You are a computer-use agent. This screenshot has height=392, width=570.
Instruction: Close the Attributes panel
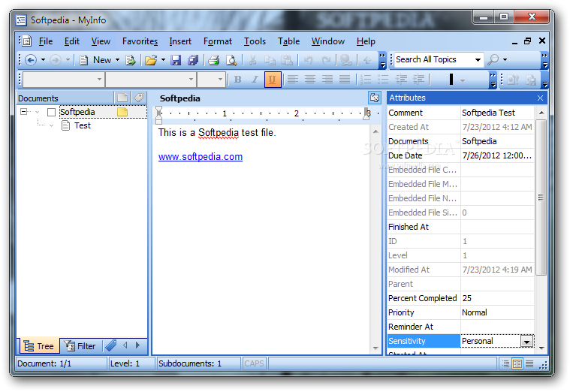[x=540, y=98]
